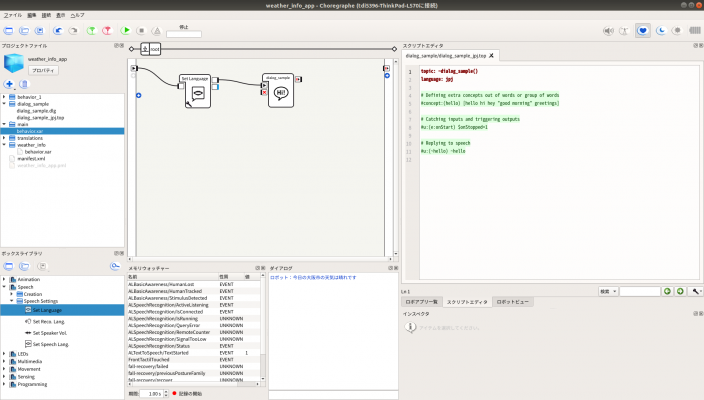704x400 pixels.
Task: Click the speaker volume icon
Action: [609, 31]
